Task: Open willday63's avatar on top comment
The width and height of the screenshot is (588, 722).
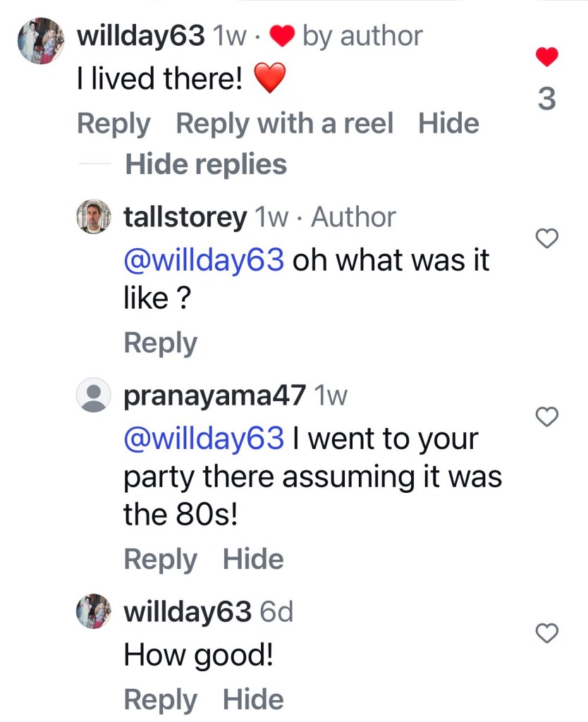Action: (x=42, y=41)
